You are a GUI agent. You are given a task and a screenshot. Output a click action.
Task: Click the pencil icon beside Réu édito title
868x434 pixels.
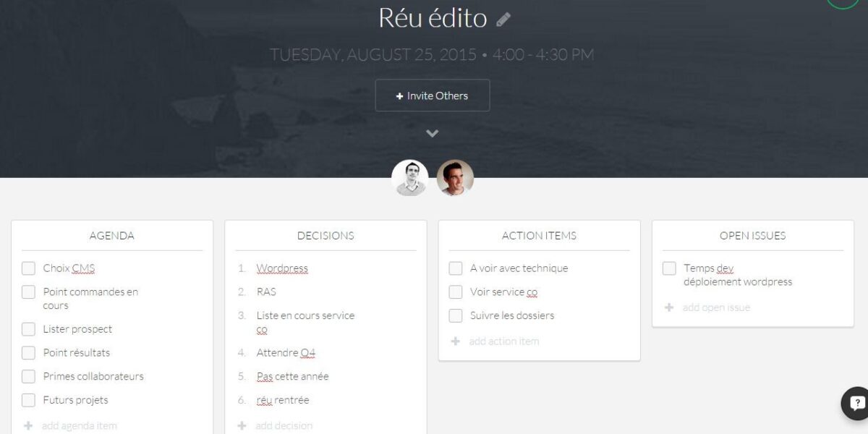[503, 20]
